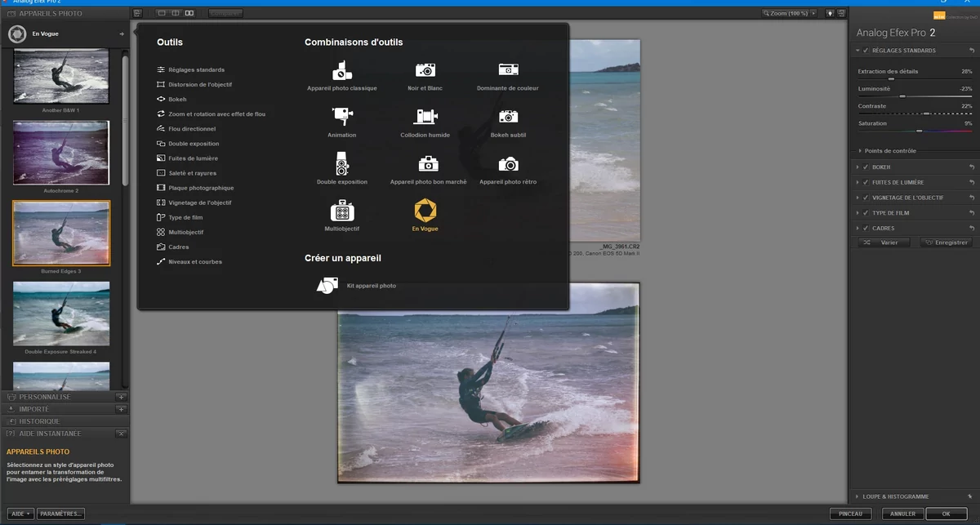This screenshot has width=980, height=525.
Task: Collapse the Réglages standards section triangle
Action: (x=857, y=51)
